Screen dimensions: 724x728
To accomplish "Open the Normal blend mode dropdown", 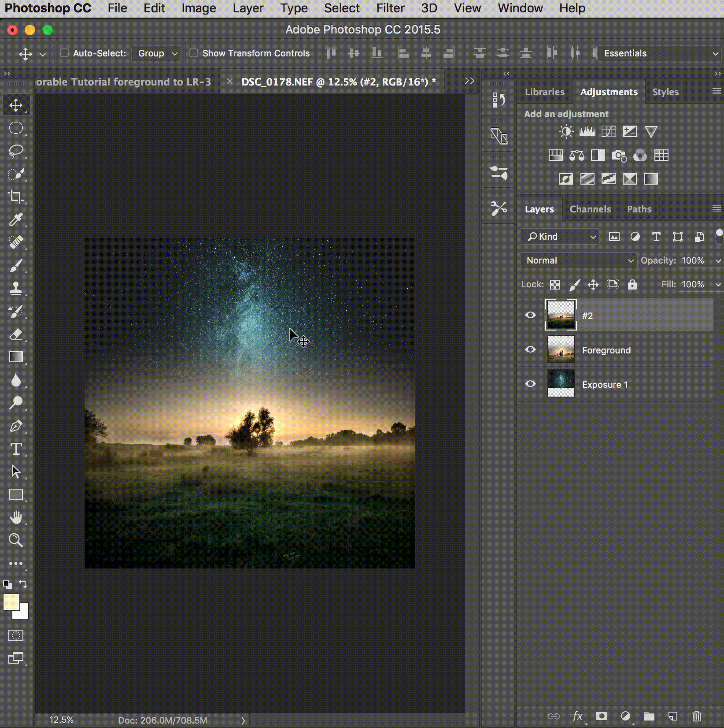I will (579, 260).
